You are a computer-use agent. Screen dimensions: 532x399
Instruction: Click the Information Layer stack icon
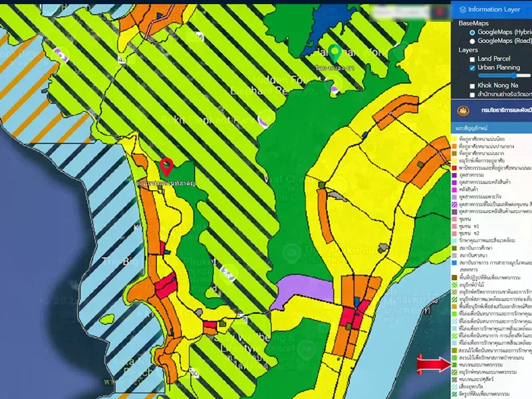pos(462,9)
